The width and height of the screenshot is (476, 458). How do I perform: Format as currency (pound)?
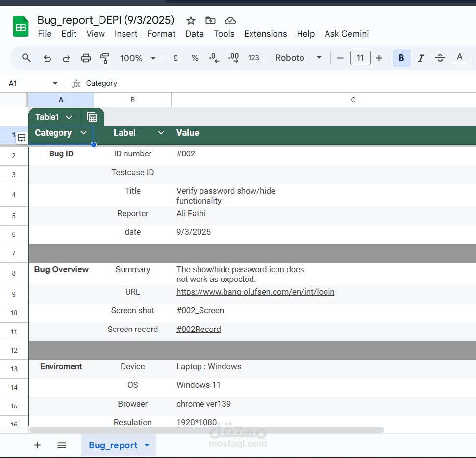coord(175,58)
